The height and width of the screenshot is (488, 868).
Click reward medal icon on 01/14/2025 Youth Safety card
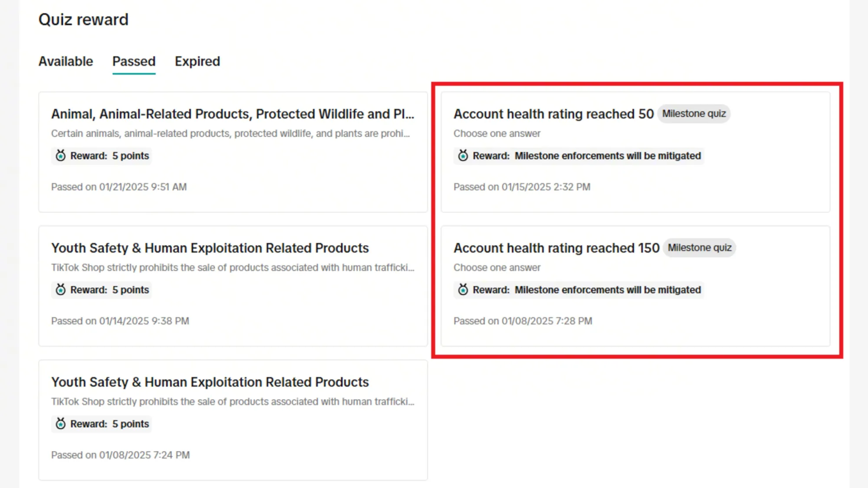point(61,289)
